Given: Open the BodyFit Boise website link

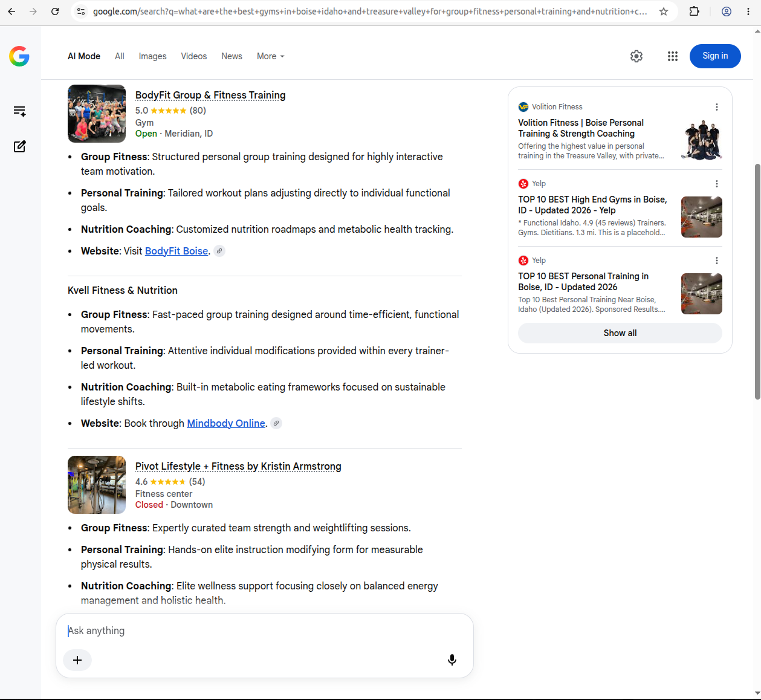Looking at the screenshot, I should (176, 251).
